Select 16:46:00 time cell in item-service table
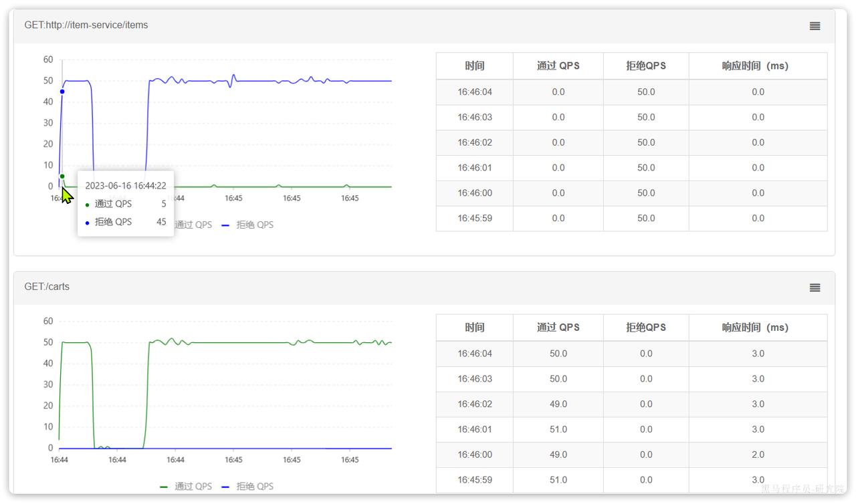 [x=475, y=193]
